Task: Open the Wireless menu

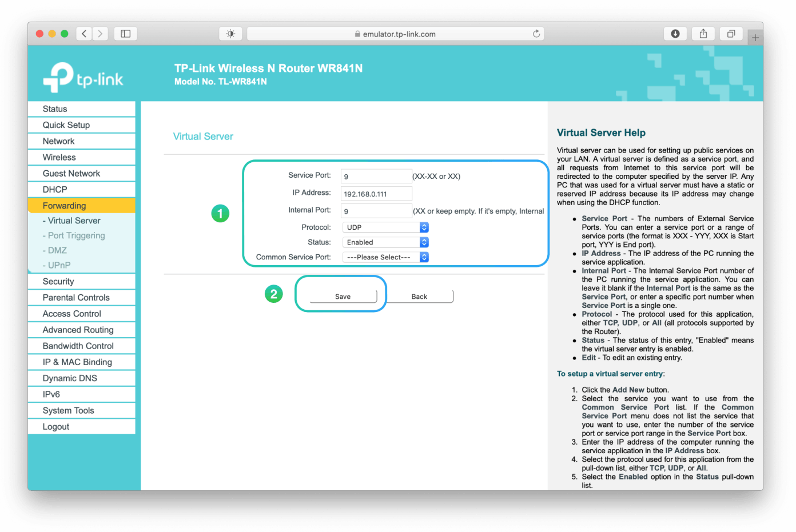Action: coord(81,157)
